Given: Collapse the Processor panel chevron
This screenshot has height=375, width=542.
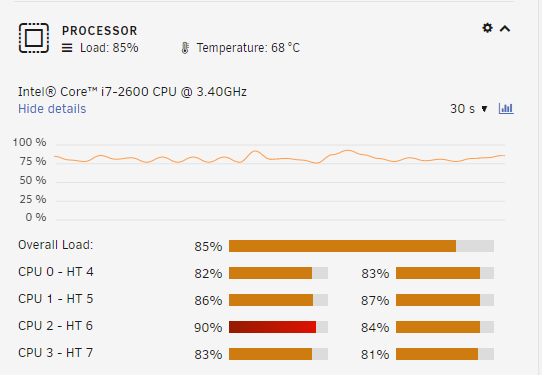Looking at the screenshot, I should point(505,29).
